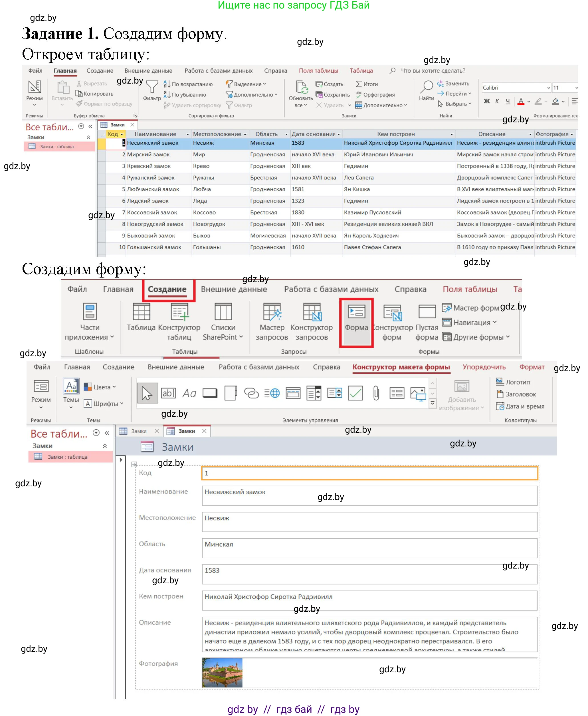This screenshot has height=716, width=588.
Task: Toggle underline (Ч) formatting
Action: pyautogui.click(x=507, y=101)
